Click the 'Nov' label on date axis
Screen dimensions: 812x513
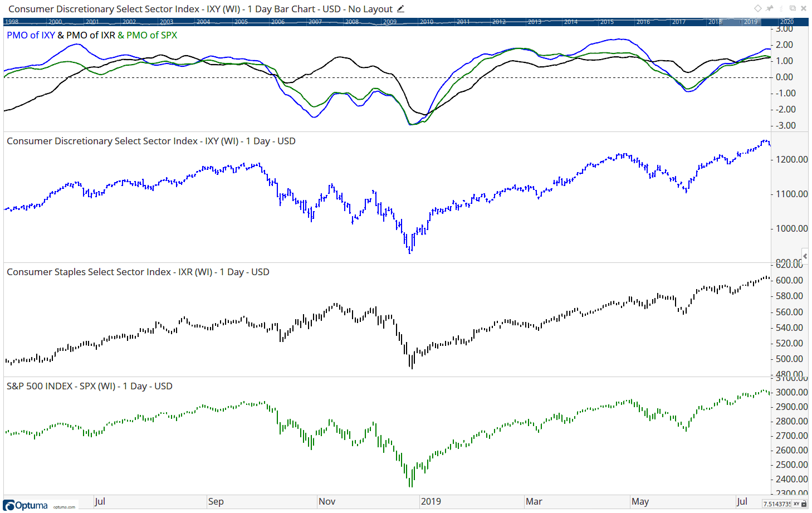click(x=327, y=501)
